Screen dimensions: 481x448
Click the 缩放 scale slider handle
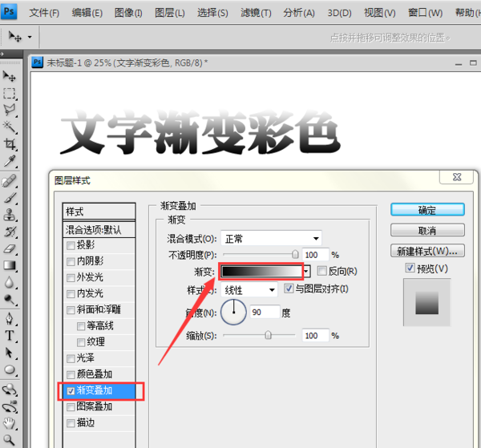tap(268, 335)
